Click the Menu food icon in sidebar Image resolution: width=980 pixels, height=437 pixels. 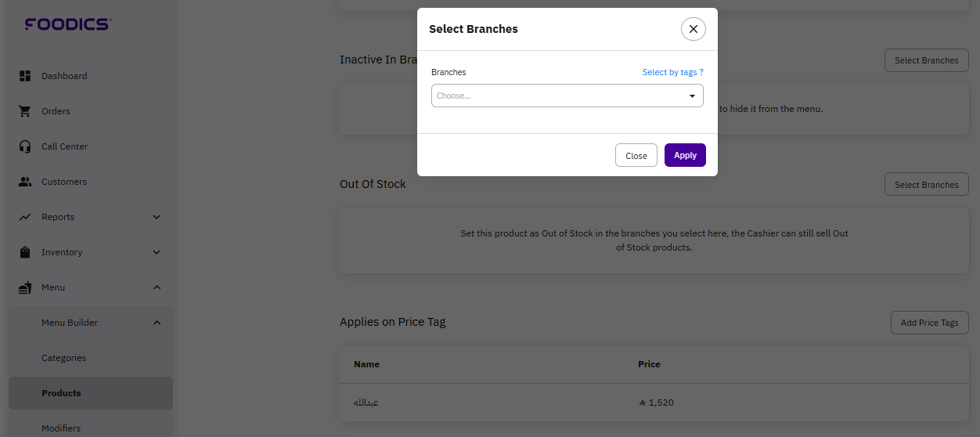tap(25, 287)
